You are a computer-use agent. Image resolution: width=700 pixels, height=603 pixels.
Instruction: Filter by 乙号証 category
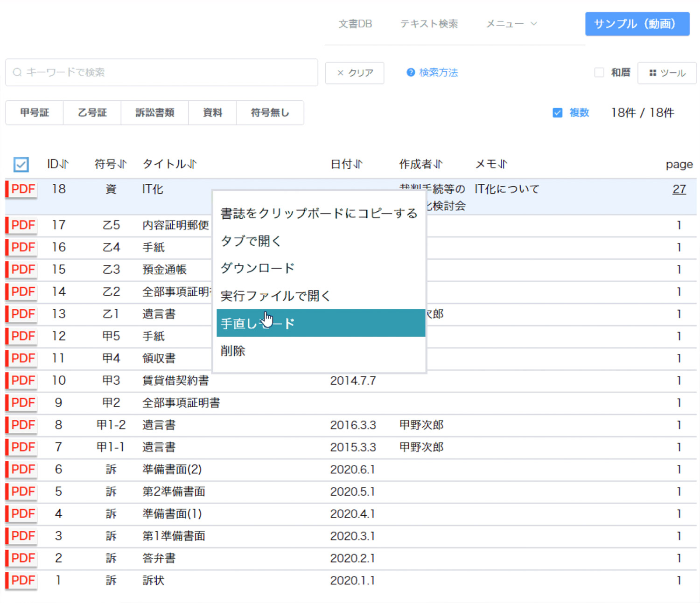pos(92,113)
